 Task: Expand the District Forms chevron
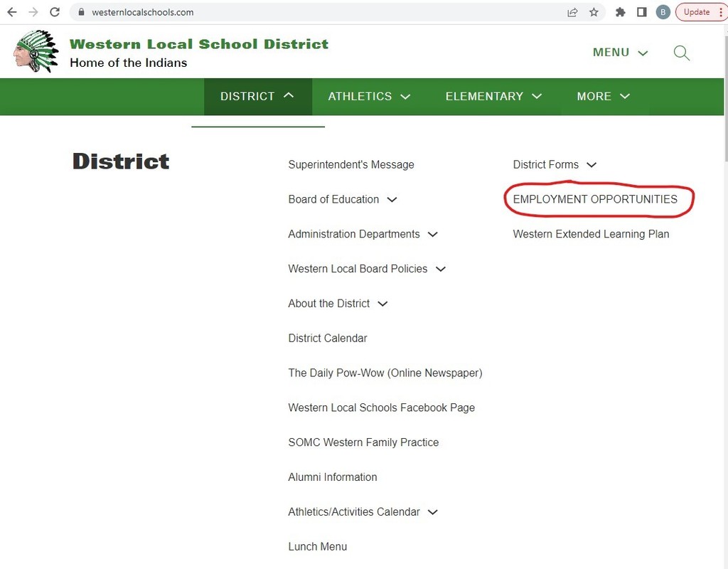pos(591,165)
